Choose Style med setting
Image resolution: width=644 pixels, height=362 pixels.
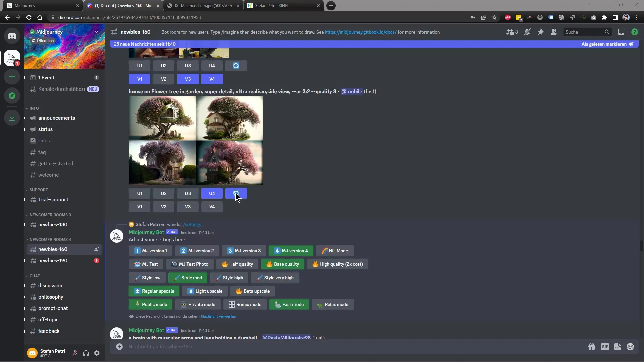(188, 278)
